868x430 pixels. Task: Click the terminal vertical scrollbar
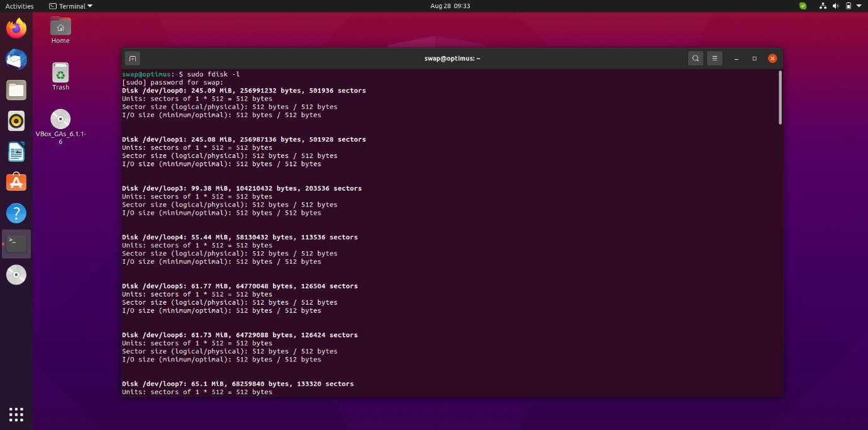pyautogui.click(x=781, y=97)
